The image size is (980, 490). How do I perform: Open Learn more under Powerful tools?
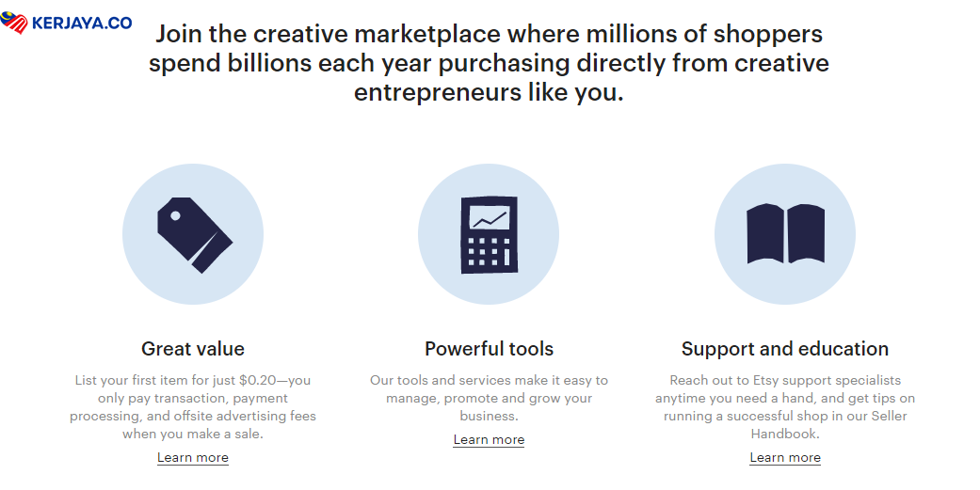pyautogui.click(x=489, y=440)
